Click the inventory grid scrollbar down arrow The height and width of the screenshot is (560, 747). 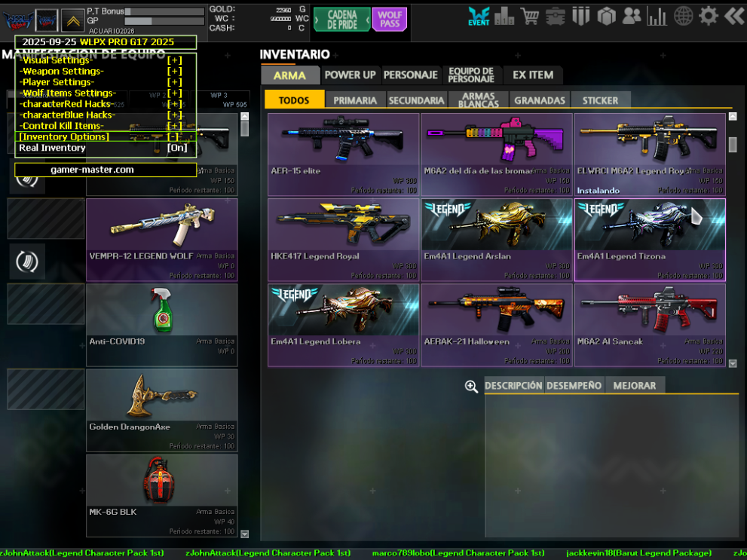tap(733, 363)
